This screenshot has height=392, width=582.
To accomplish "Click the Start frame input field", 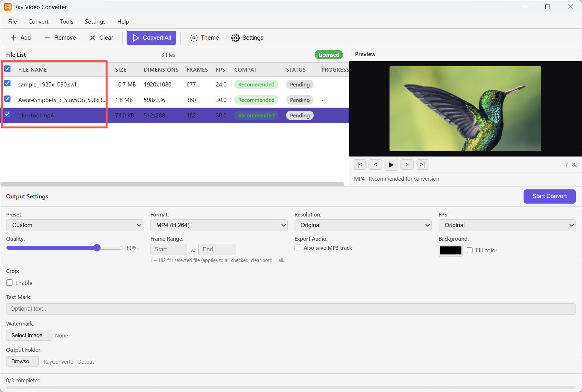I will (x=169, y=249).
